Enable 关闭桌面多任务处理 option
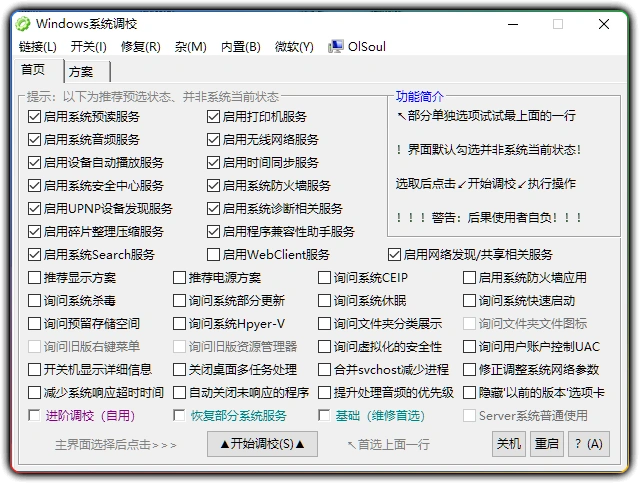The image size is (639, 483). point(179,370)
